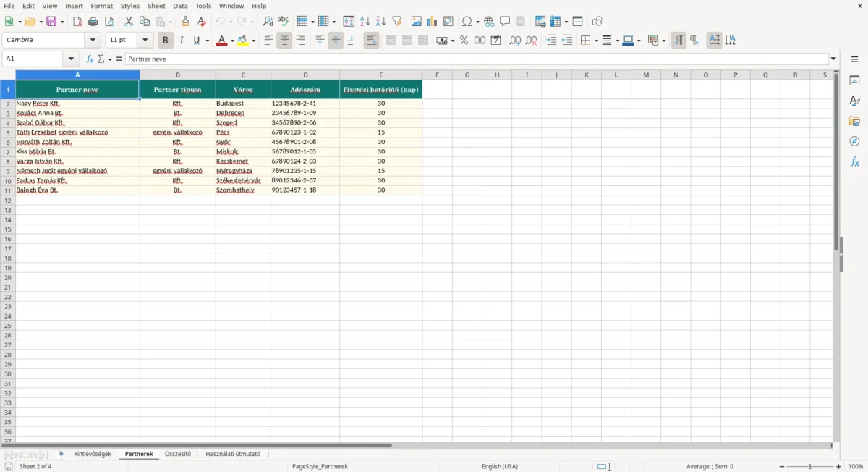
Task: Select column E header
Action: (381, 75)
